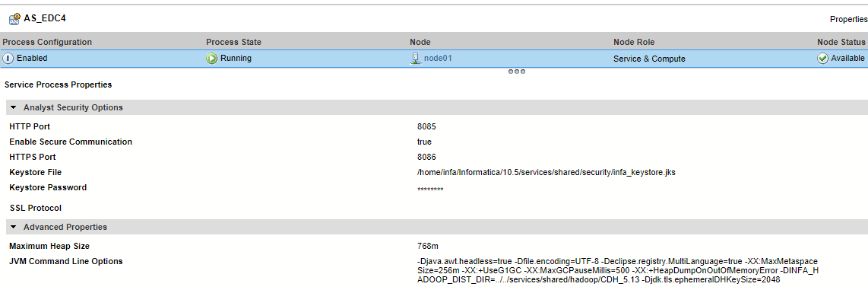Click the Enable Secure Communication label

click(71, 142)
